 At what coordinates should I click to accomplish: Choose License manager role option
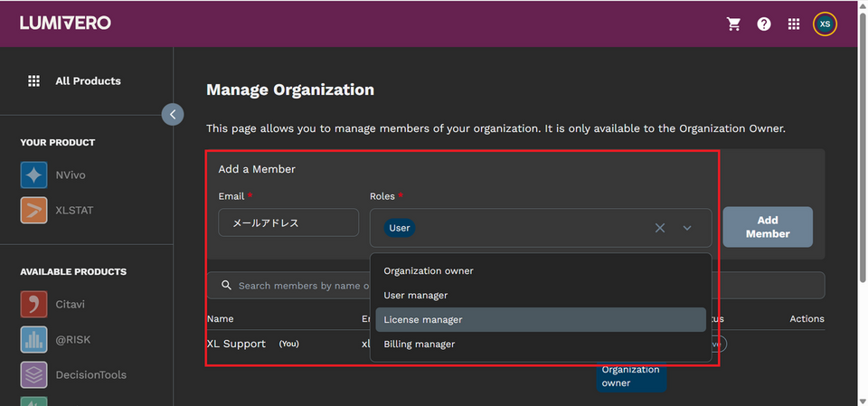[423, 320]
